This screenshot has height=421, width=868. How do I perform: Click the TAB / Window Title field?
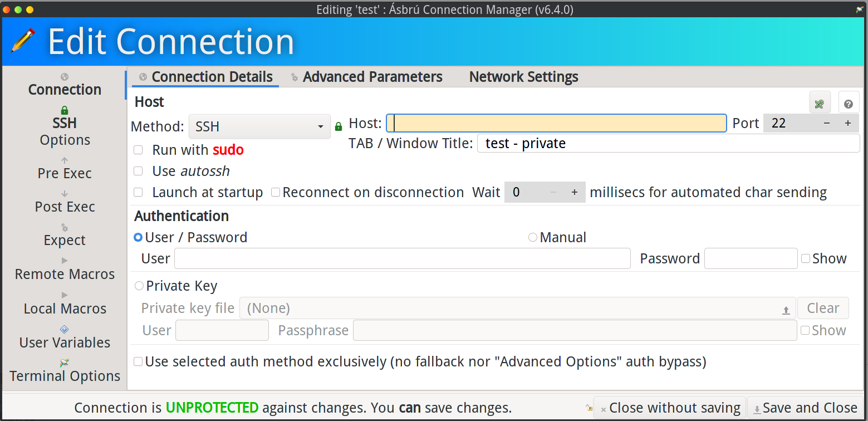click(668, 144)
